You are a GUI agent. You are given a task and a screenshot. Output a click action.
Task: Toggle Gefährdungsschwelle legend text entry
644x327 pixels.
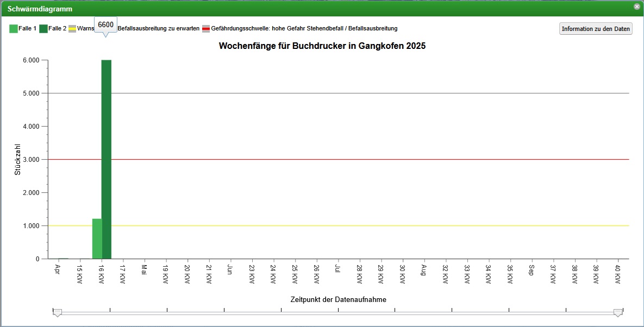coord(304,29)
